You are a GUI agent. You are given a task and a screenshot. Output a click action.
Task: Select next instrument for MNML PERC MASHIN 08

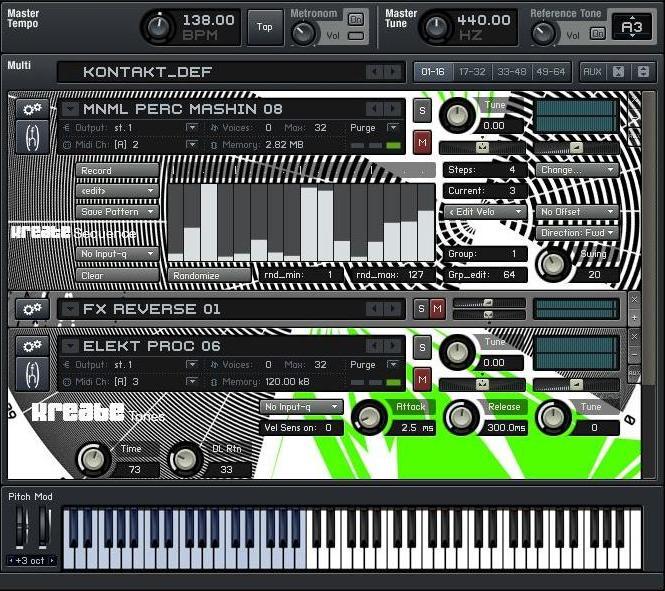[x=392, y=109]
